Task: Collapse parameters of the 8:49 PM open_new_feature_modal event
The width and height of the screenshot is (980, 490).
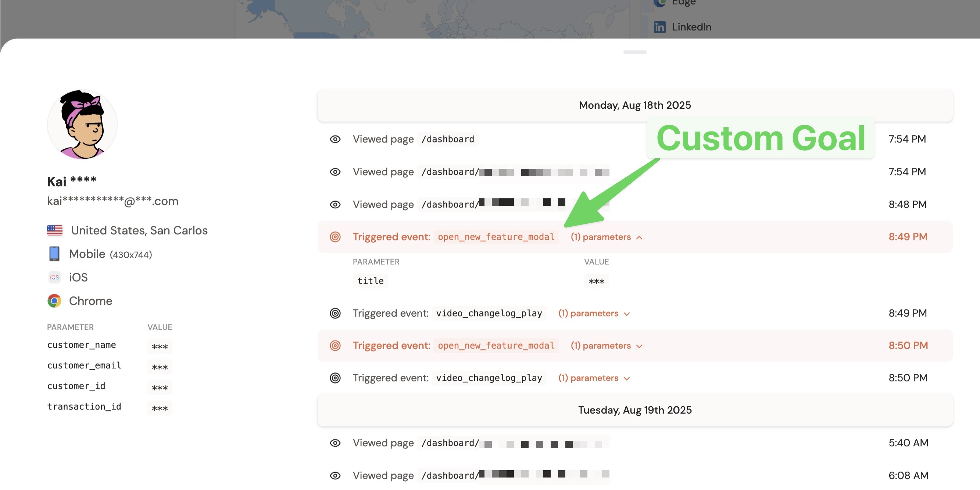Action: [606, 237]
